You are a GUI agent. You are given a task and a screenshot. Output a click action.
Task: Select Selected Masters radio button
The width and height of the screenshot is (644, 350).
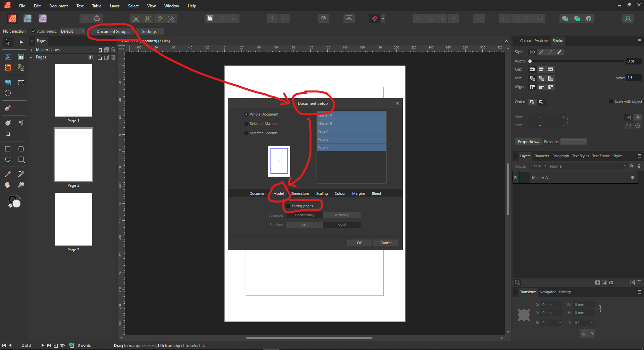(x=246, y=124)
